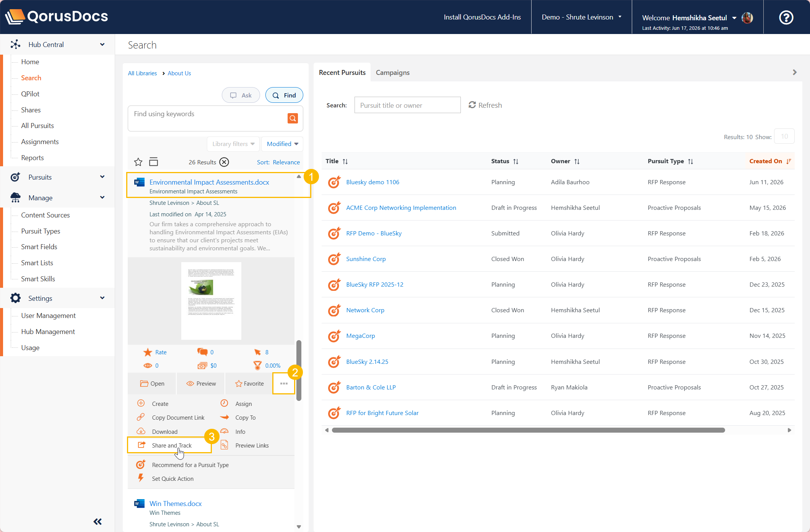Click the Info gauge icon

tap(224, 431)
